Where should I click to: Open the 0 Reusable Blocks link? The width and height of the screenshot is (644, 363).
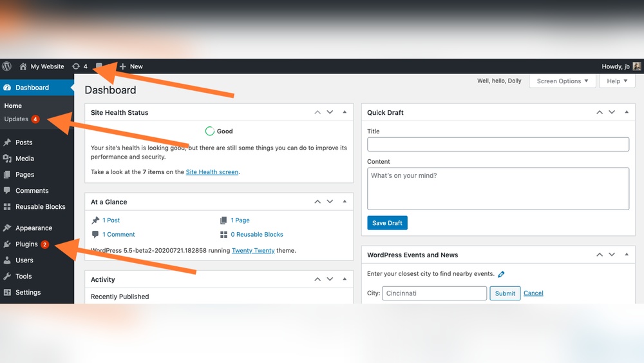(257, 234)
